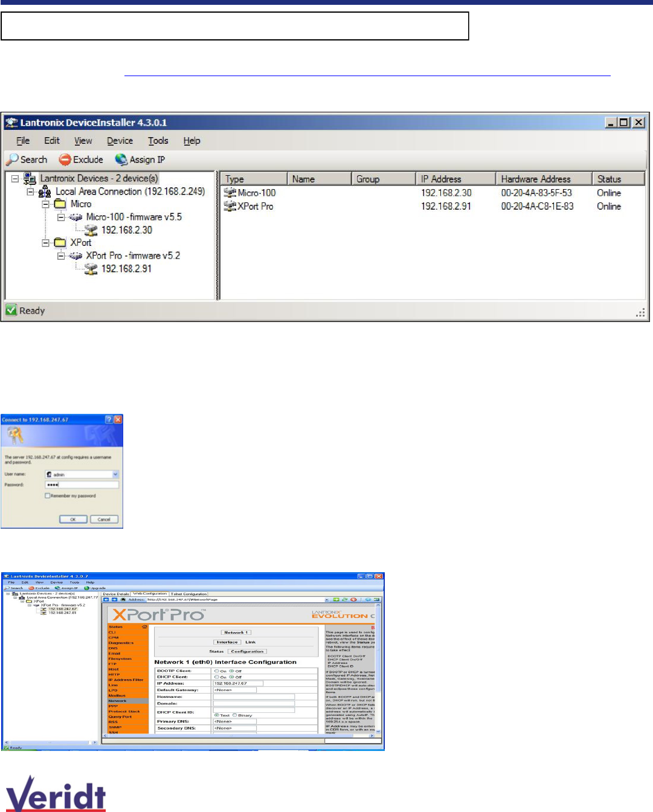The width and height of the screenshot is (653, 812).
Task: Click IP Address column header in device list
Action: click(x=455, y=179)
